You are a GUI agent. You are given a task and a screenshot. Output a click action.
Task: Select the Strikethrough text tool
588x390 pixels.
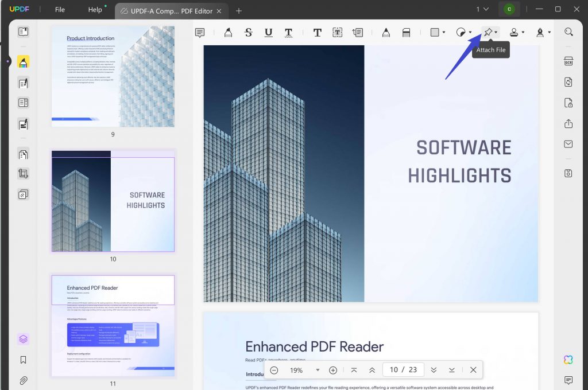(248, 32)
